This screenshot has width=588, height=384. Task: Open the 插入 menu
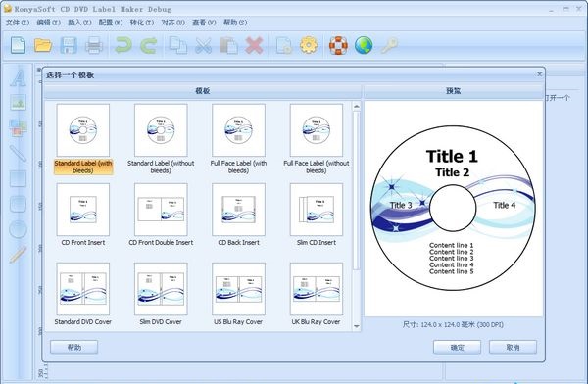(x=79, y=23)
